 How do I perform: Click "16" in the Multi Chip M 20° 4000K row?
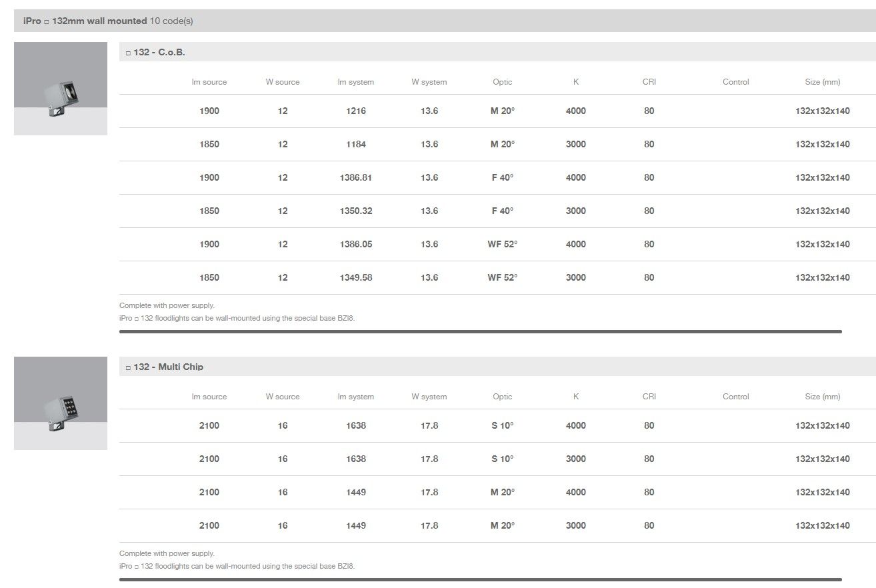283,492
